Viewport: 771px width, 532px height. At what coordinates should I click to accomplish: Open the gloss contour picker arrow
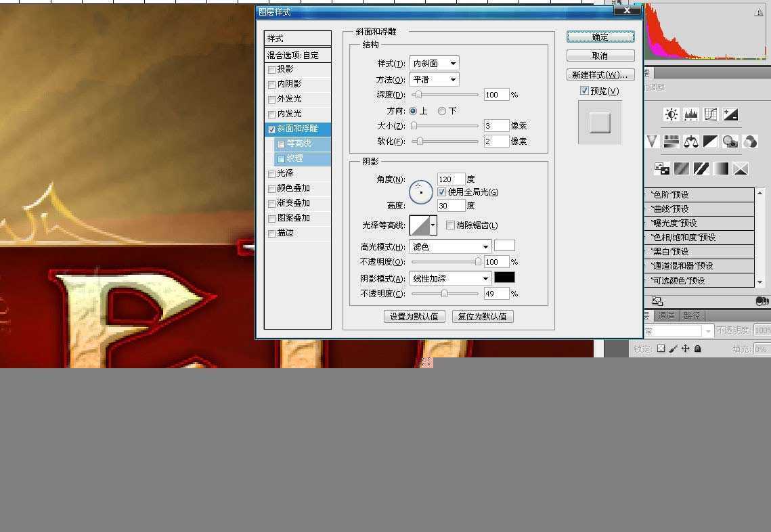point(433,225)
